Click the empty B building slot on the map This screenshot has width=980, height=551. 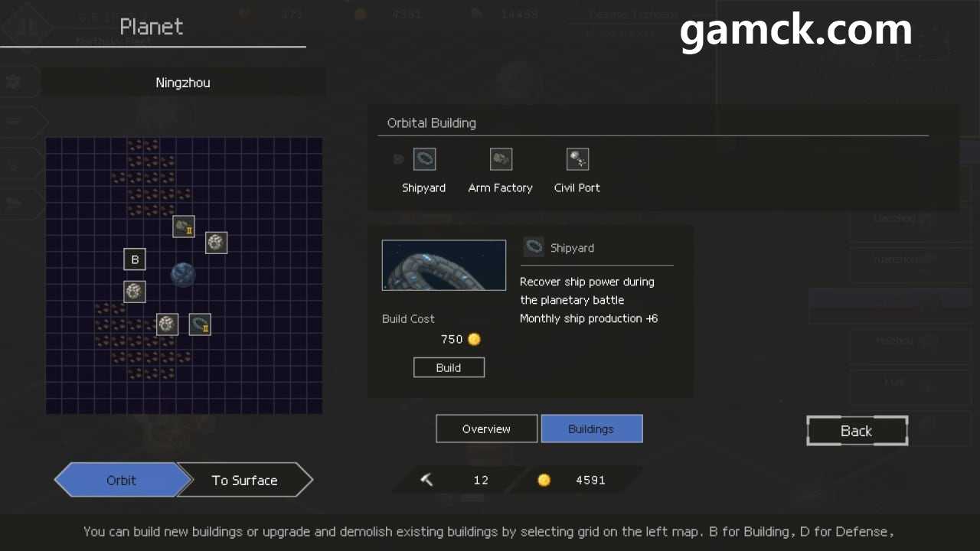[135, 259]
